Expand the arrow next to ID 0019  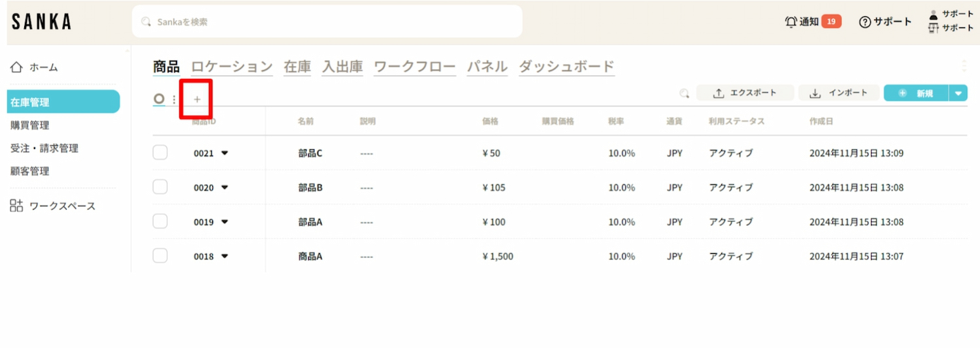[225, 222]
